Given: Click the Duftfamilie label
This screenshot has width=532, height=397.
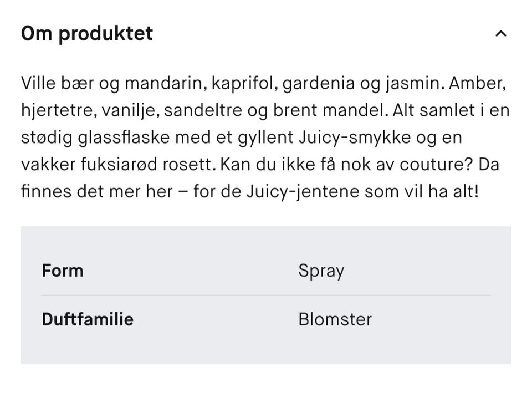Looking at the screenshot, I should coord(87,319).
